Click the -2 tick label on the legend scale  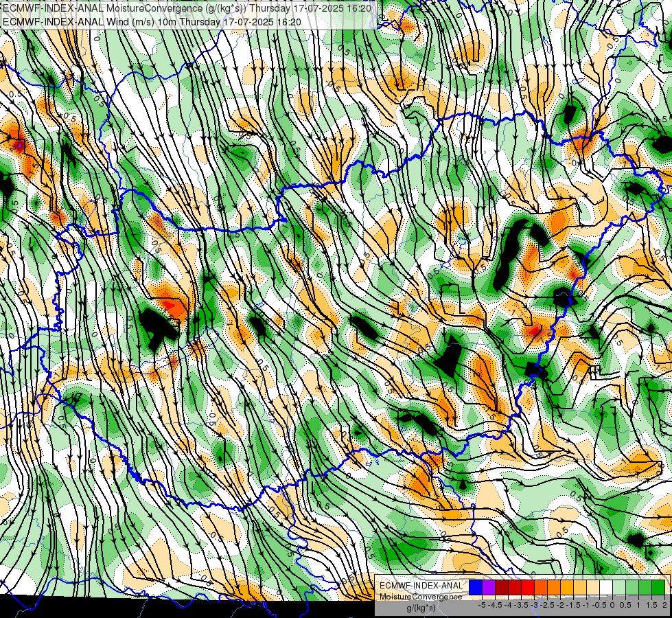561,605
